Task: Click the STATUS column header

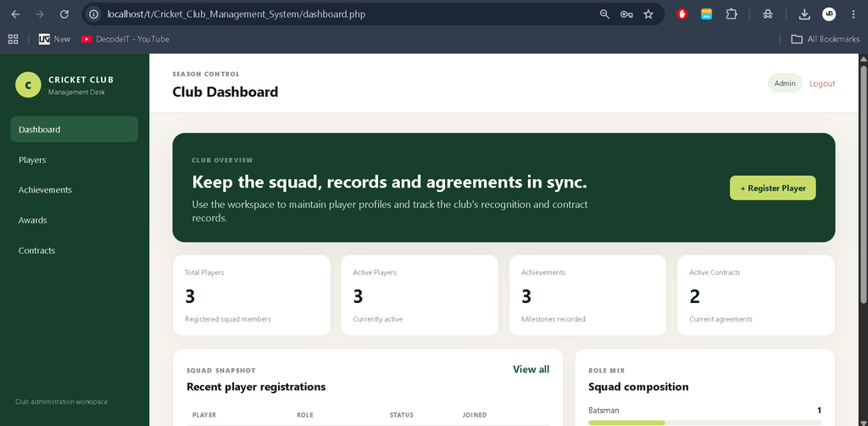Action: 401,415
